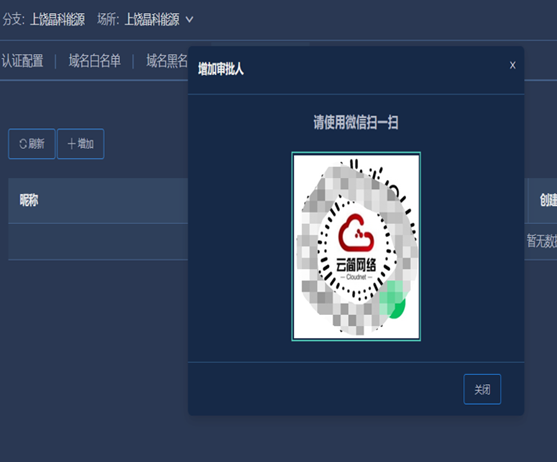Switch to the 域名白名单 tab
Viewport: 559px width, 464px height.
pos(95,61)
